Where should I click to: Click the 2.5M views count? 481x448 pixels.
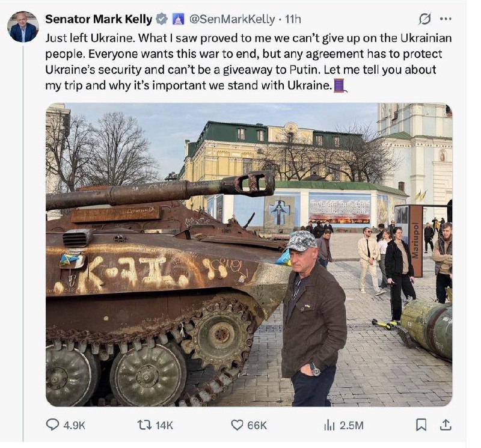point(352,425)
